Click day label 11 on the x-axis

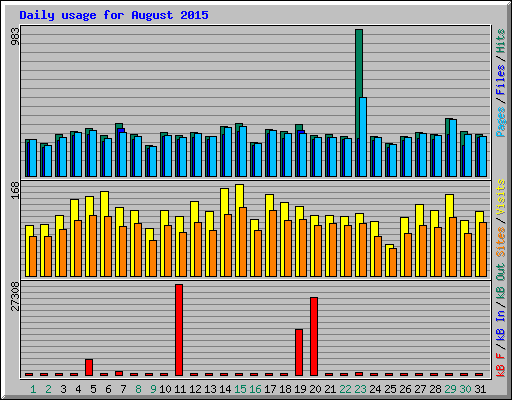pyautogui.click(x=180, y=389)
